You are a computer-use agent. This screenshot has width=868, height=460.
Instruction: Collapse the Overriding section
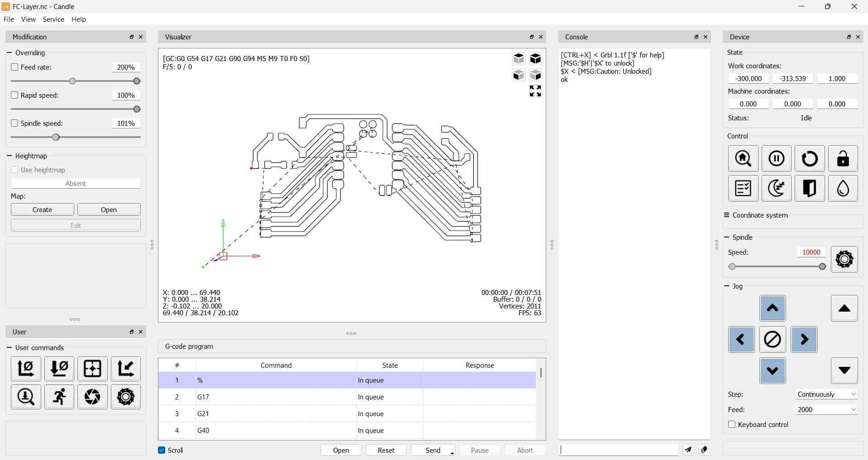coord(9,52)
